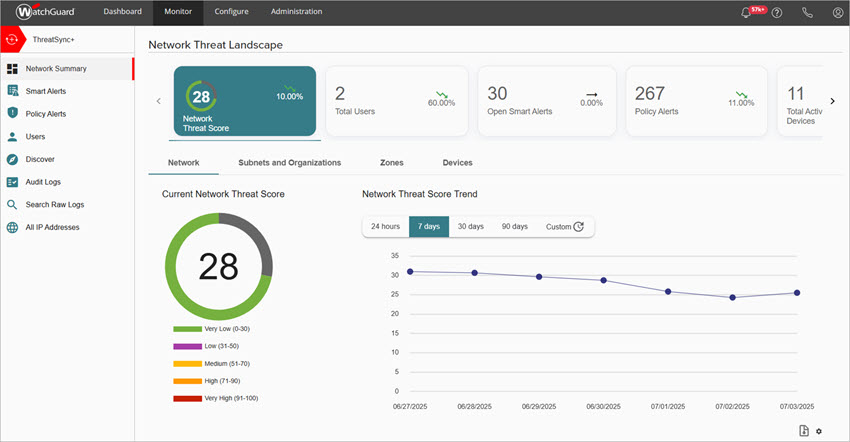Go to Search Raw Logs
The width and height of the screenshot is (850, 442).
(x=54, y=204)
